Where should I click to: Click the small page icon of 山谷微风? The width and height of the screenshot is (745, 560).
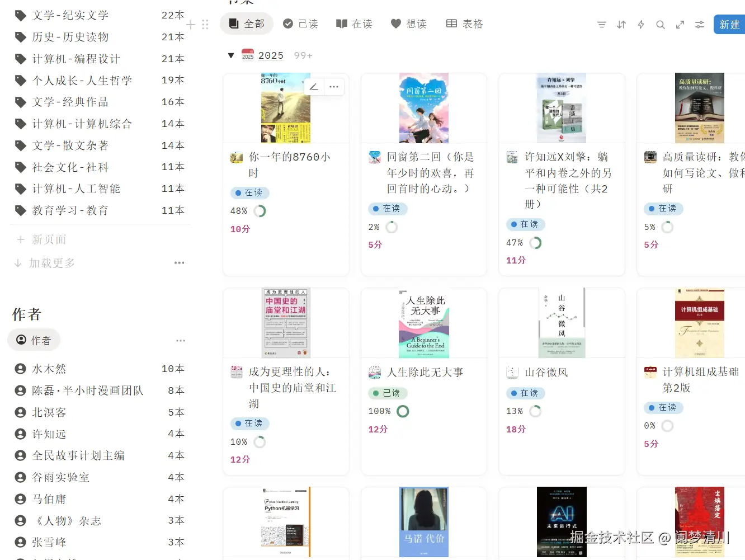coord(512,372)
